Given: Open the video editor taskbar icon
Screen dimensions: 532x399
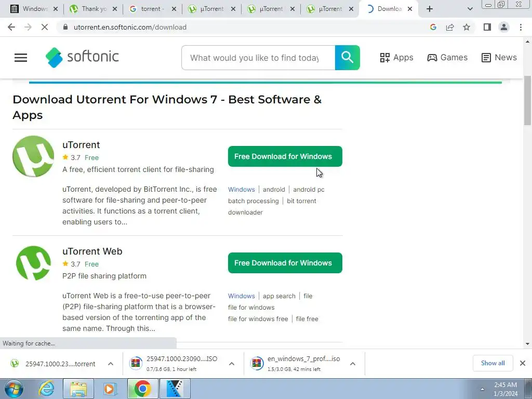Looking at the screenshot, I should [175, 389].
